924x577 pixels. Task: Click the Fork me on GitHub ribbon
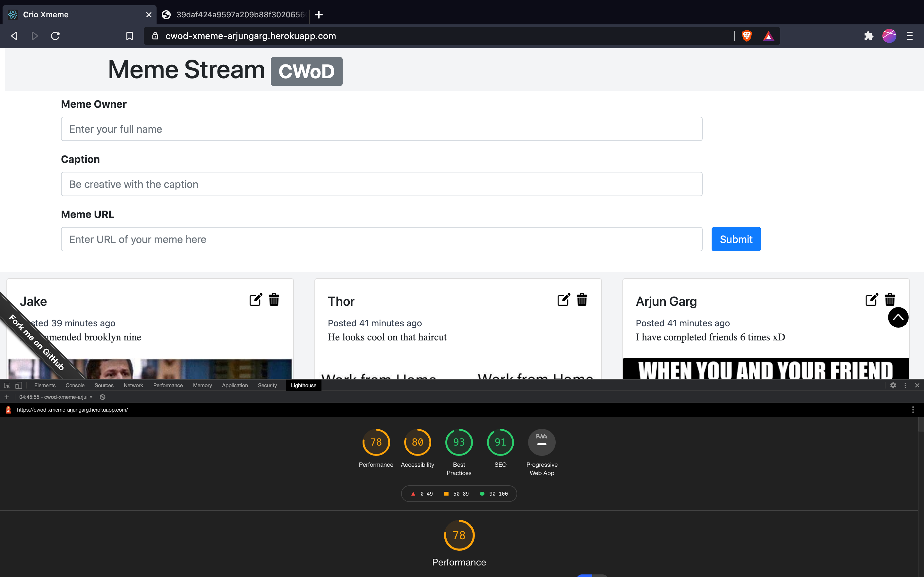[x=36, y=342]
